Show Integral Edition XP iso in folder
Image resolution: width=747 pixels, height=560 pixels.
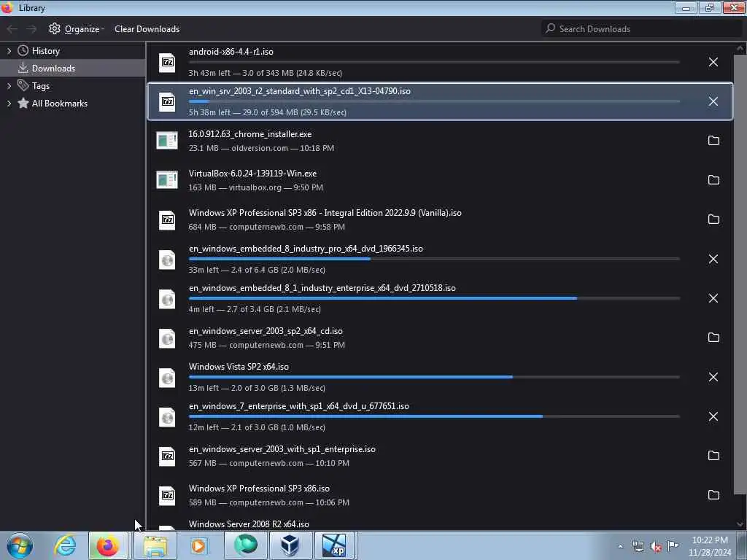tap(713, 219)
